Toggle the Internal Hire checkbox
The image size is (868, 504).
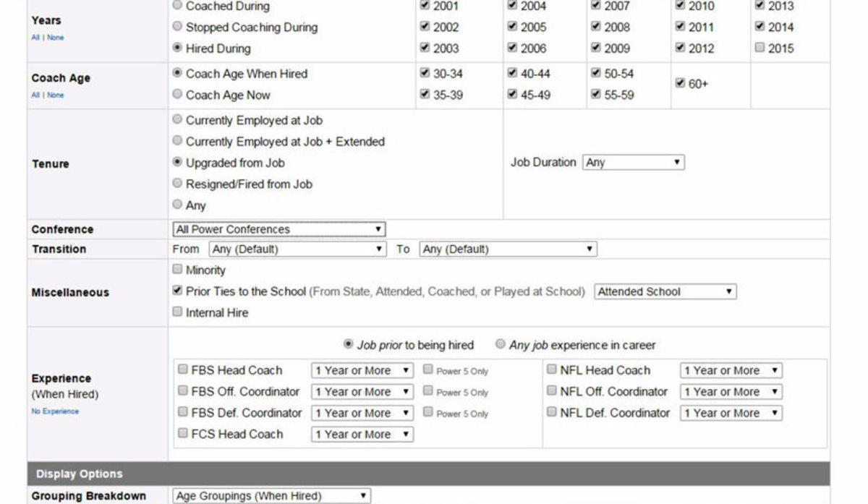(x=177, y=312)
